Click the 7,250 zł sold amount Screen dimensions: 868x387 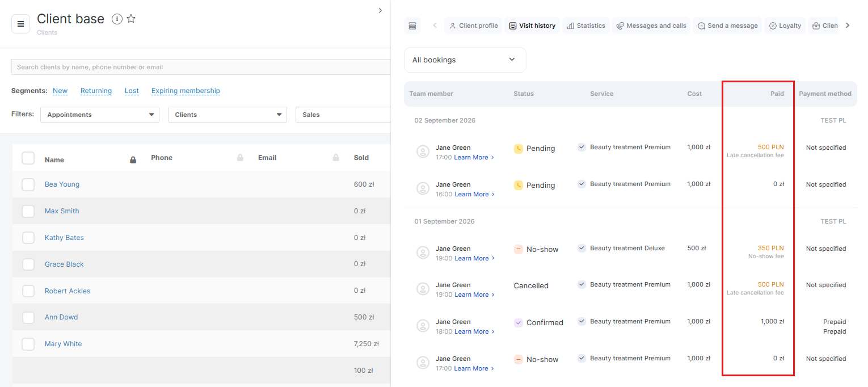pos(366,344)
